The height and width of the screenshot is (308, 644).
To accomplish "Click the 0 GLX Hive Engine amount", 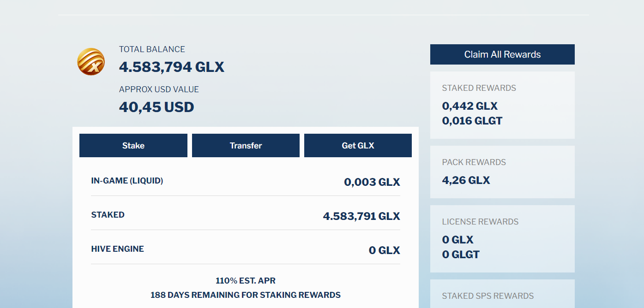I will (x=385, y=250).
